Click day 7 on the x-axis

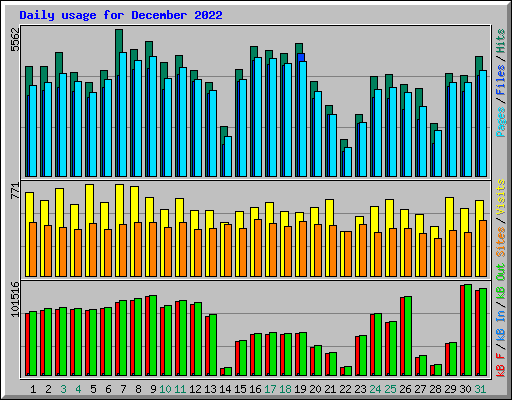(123, 389)
